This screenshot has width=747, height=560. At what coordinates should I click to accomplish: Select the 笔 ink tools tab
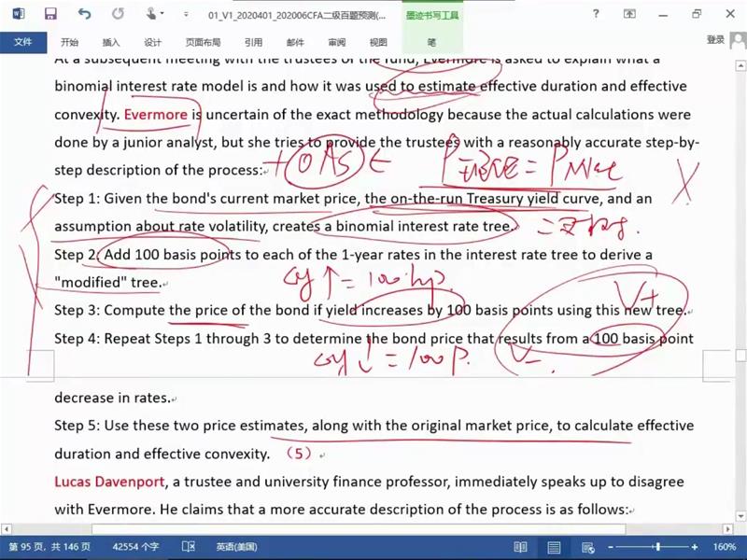(430, 42)
